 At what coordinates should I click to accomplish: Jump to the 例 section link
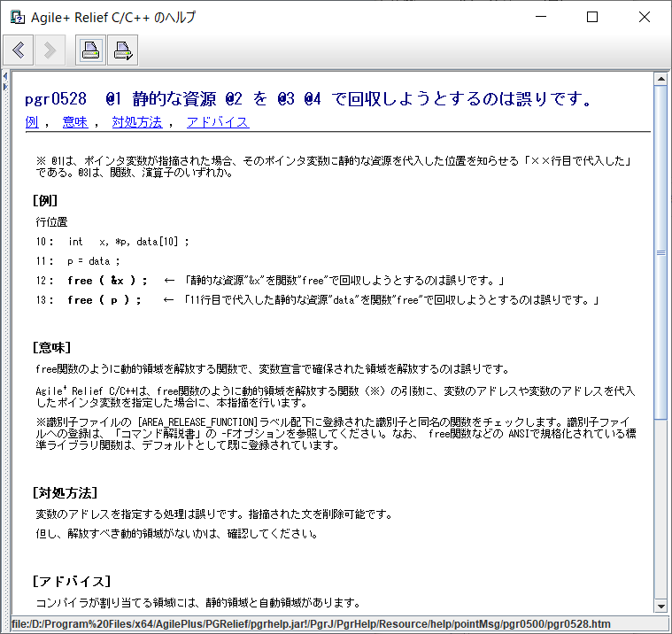click(x=32, y=122)
